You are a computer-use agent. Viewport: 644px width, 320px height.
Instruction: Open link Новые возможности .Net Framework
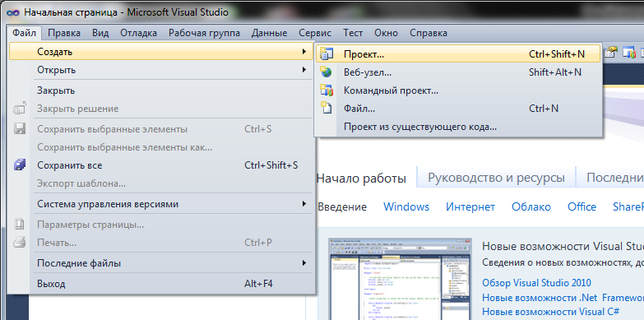563,298
